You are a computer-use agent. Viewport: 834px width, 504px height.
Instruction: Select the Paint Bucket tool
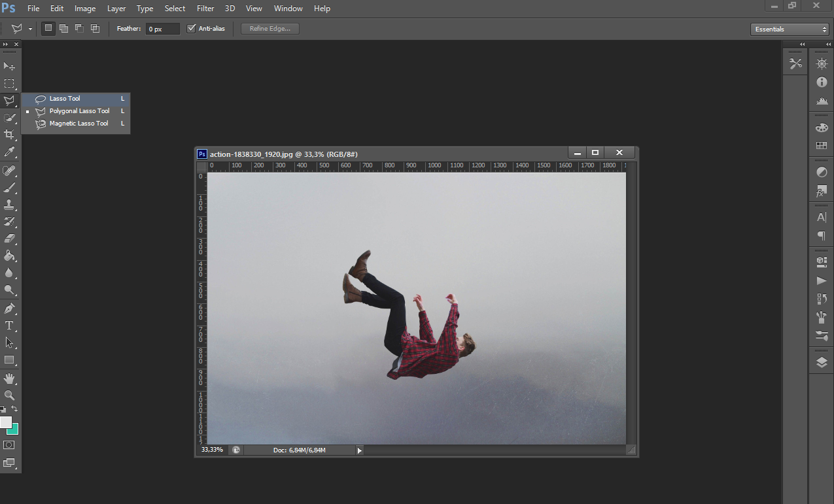tap(9, 256)
